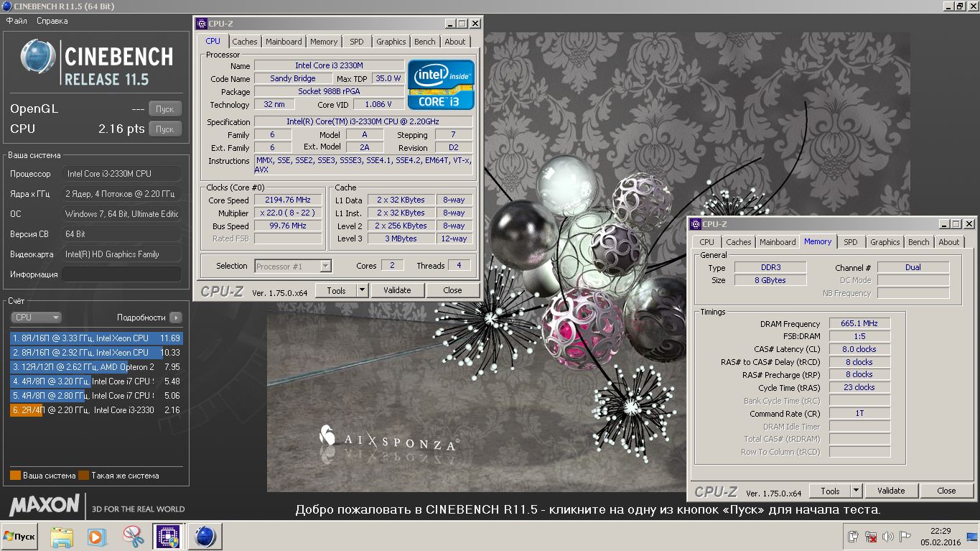This screenshot has height=551, width=980.
Task: Switch to About tab in CPU window
Action: 455,42
